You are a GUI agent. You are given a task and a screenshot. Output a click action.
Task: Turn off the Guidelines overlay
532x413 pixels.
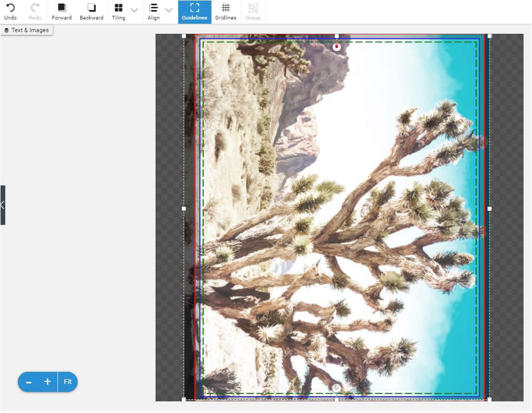coord(195,12)
